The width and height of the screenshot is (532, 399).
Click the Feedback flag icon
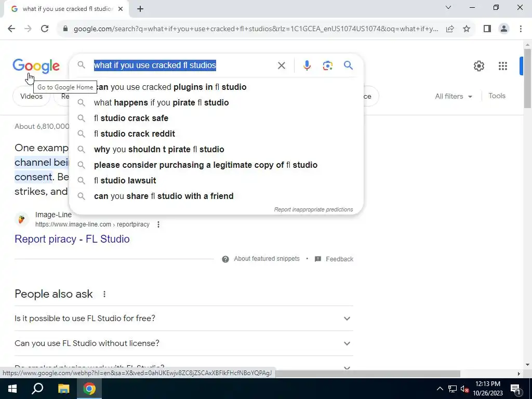coord(318,259)
